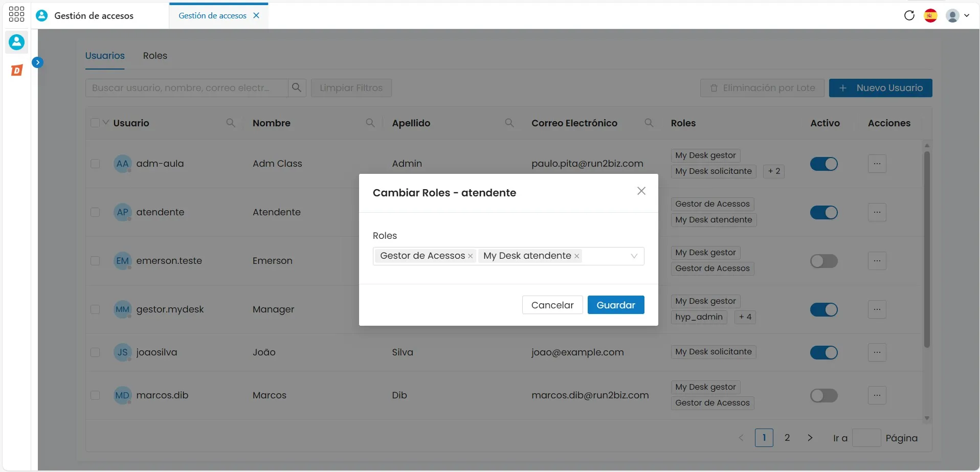
Task: Expand the sidebar with blue arrow
Action: click(x=37, y=62)
